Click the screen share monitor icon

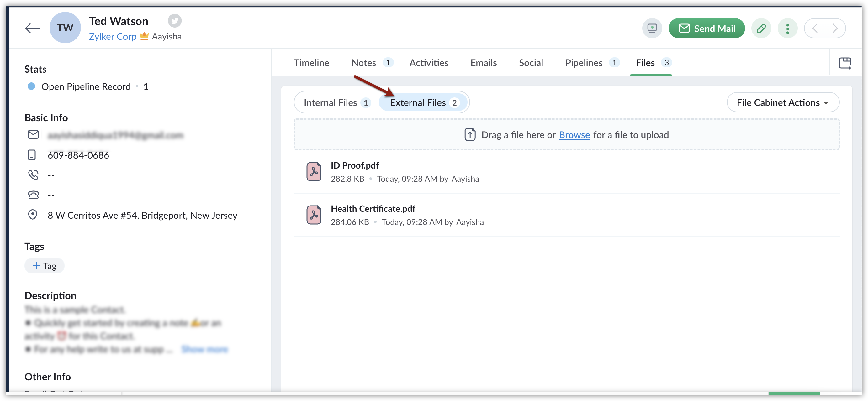click(x=652, y=28)
